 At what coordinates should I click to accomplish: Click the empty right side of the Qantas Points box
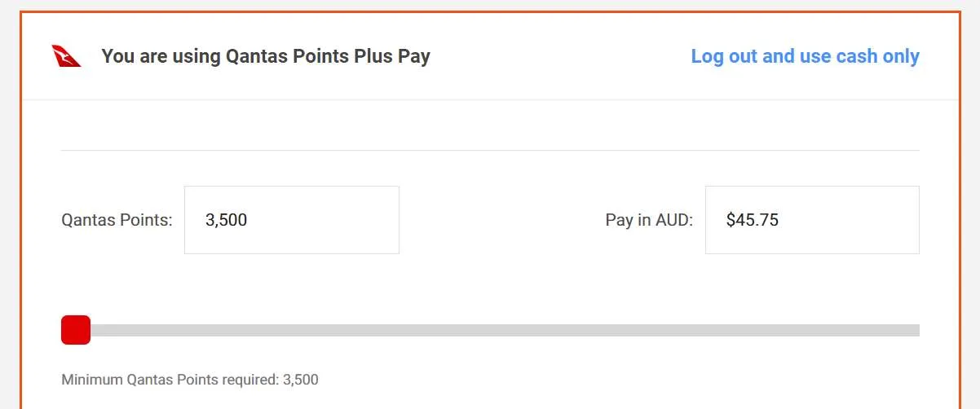tap(359, 220)
